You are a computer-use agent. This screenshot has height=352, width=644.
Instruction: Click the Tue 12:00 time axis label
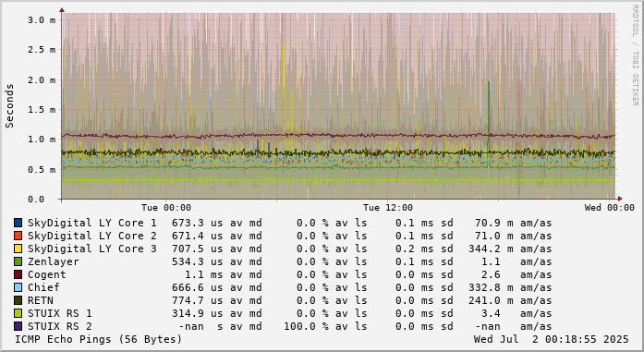tap(388, 208)
